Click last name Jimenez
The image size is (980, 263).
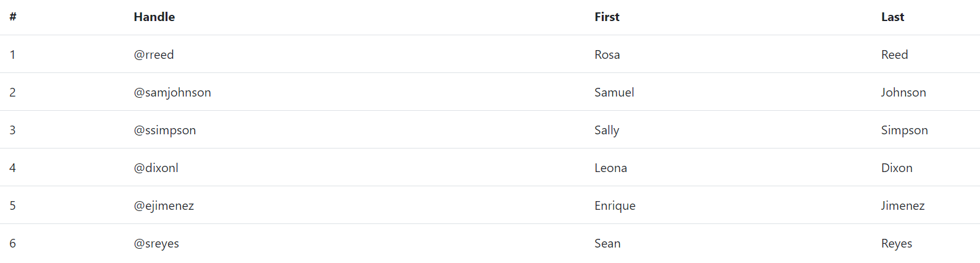point(903,206)
